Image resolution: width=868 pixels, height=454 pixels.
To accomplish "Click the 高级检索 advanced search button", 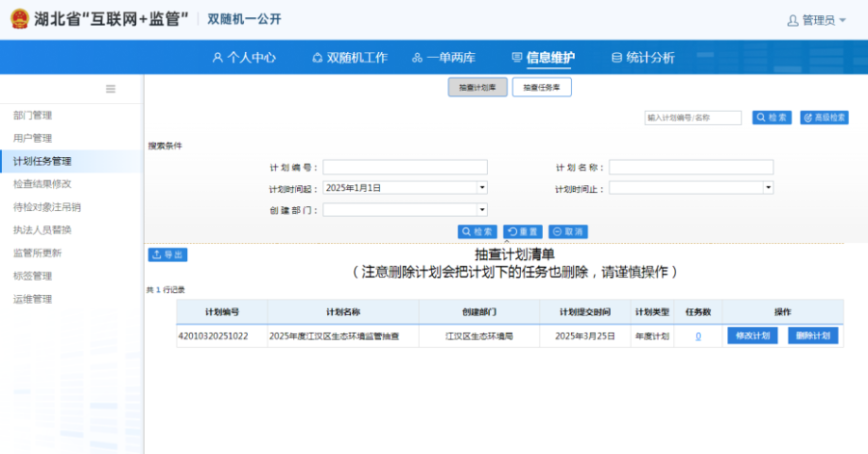I will point(824,118).
